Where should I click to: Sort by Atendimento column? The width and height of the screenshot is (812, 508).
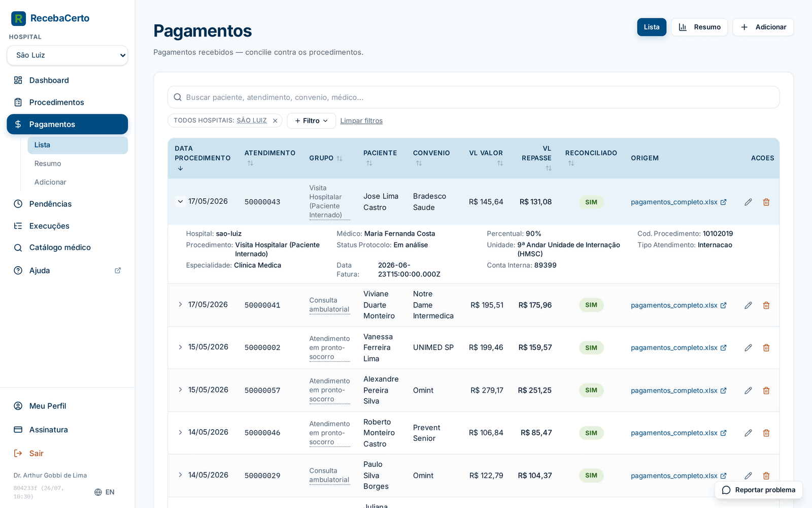point(269,158)
